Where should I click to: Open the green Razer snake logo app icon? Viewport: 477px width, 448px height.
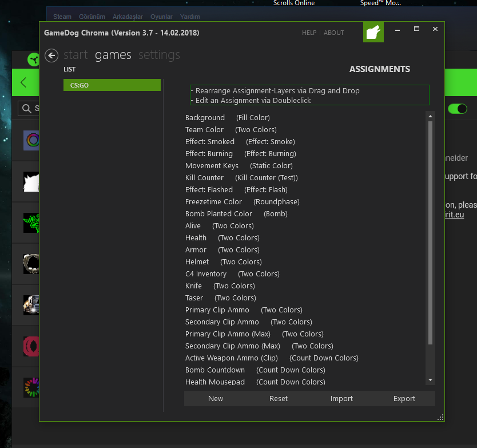(x=31, y=223)
